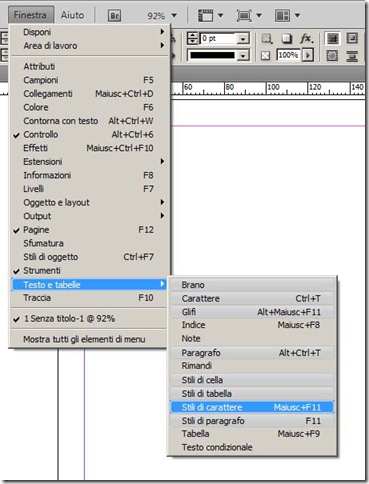The image size is (369, 484).
Task: Open the Informazioni panel
Action: 89,175
